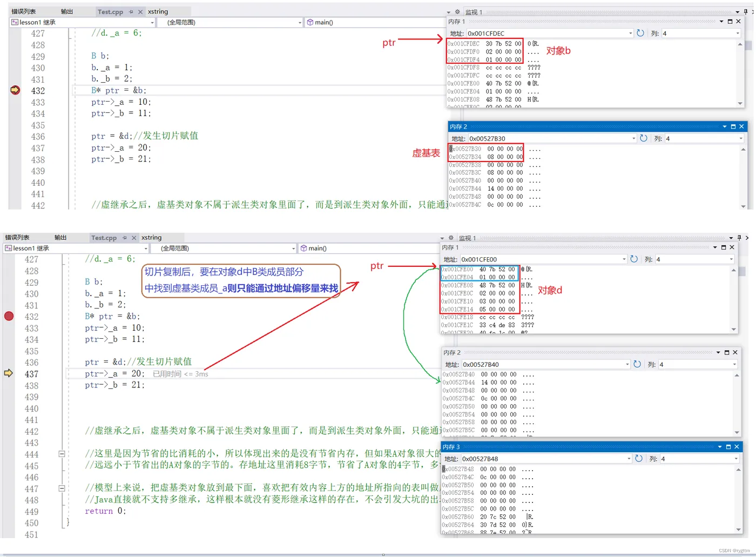Select 监视 1 tab in upper capture
The height and width of the screenshot is (557, 756).
[x=474, y=12]
